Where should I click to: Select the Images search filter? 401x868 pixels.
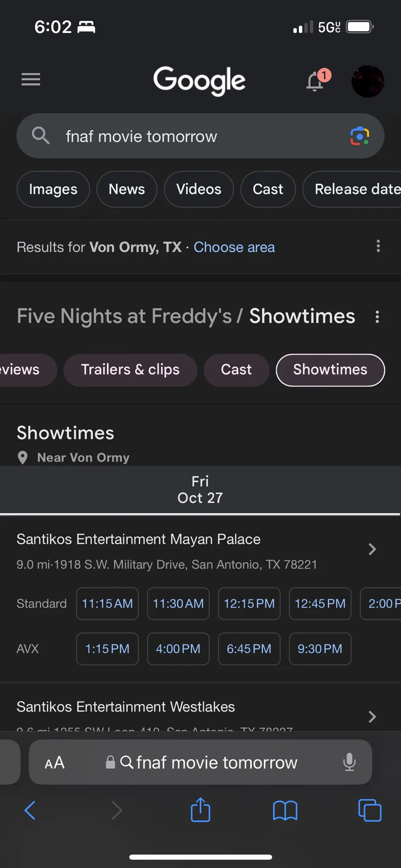point(53,189)
